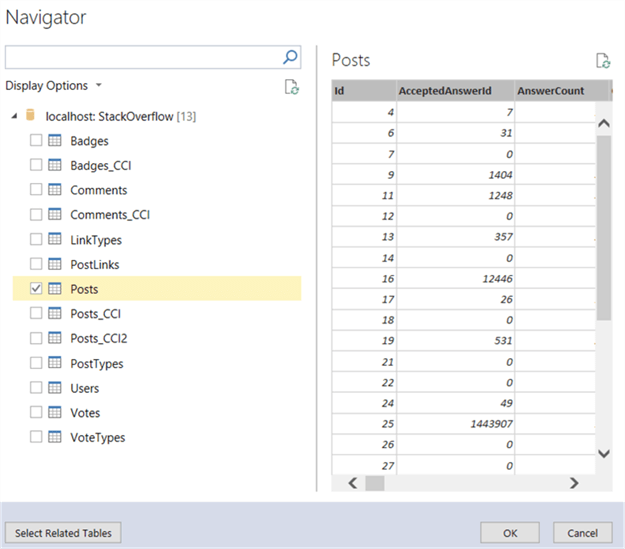Click the AcceptedAnswerId column header
This screenshot has width=625, height=549.
click(x=455, y=91)
